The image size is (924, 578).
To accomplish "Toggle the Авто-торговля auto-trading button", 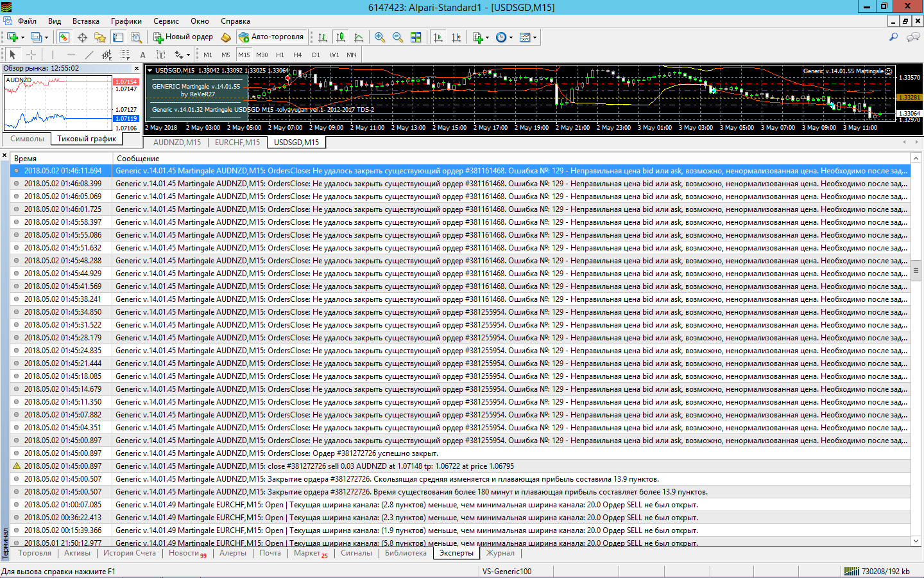I will point(271,37).
